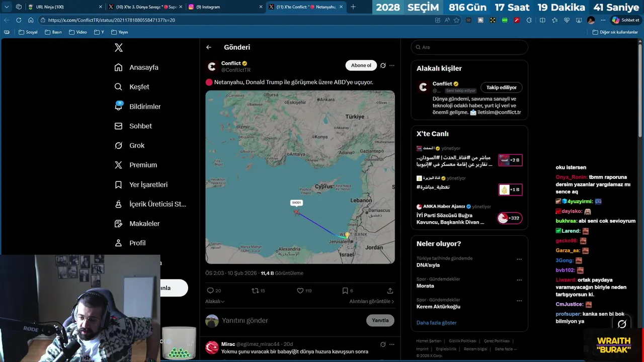Open the Sosyal bookmarks folder
This screenshot has height=362, width=644.
tap(28, 32)
